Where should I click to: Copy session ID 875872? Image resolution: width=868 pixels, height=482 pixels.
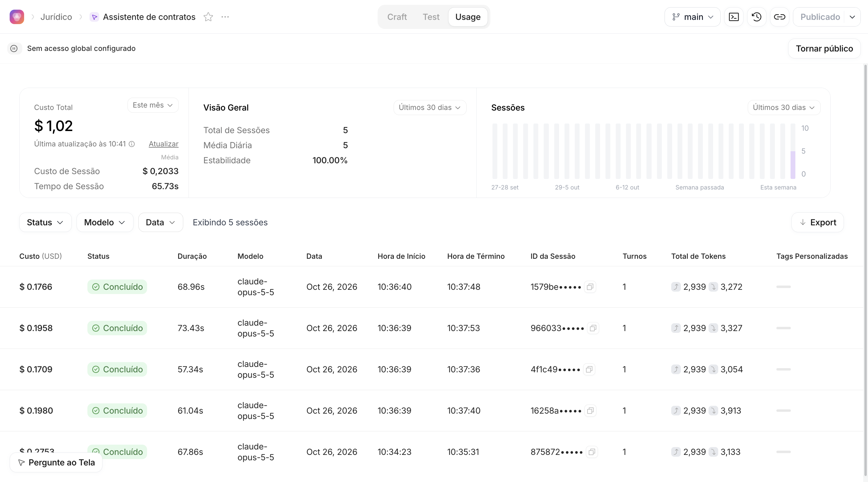[x=592, y=452]
